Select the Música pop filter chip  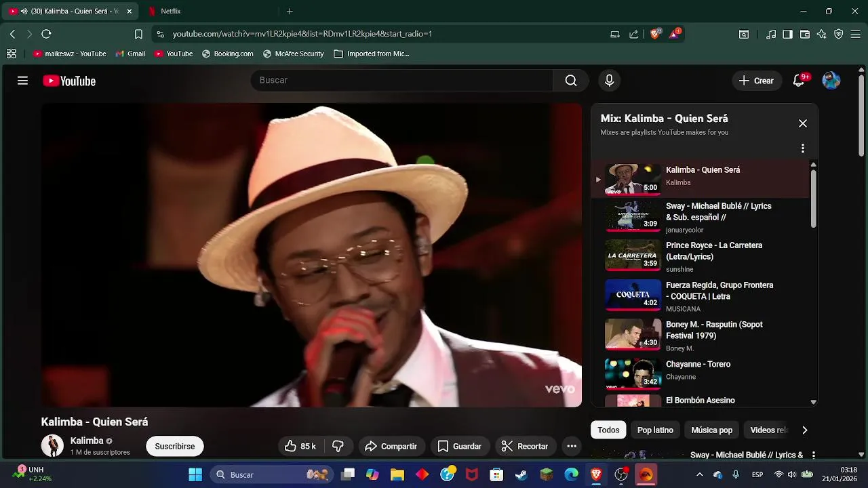coord(711,430)
